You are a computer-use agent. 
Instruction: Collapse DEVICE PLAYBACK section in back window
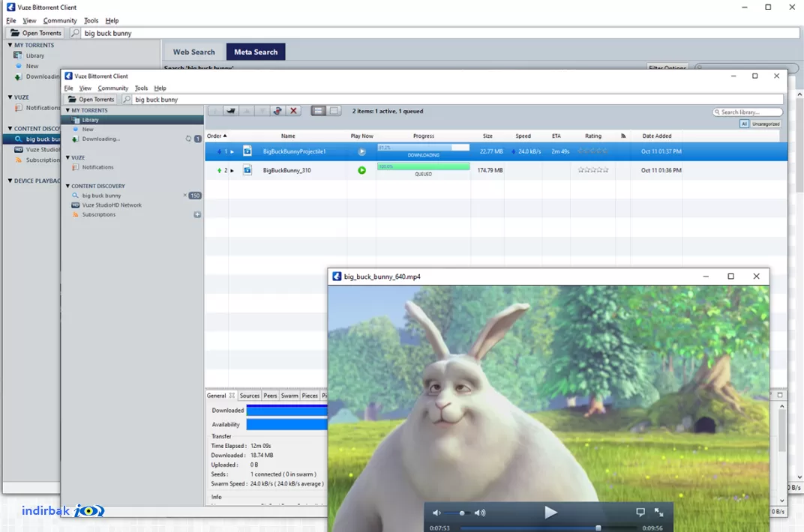(x=10, y=181)
